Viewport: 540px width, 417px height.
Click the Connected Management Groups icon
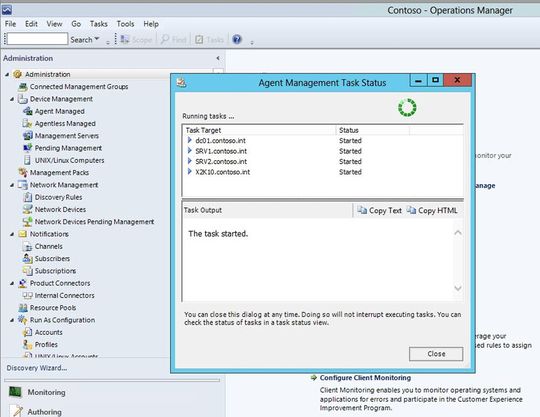[23, 87]
